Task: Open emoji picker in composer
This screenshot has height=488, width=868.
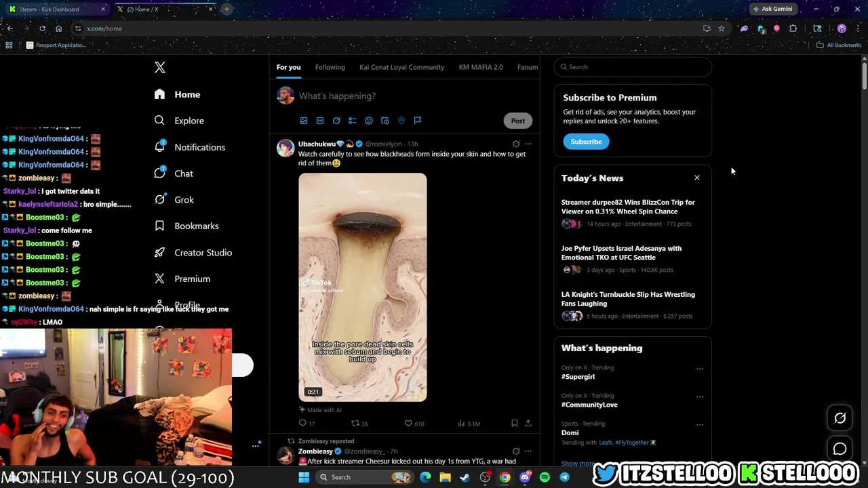Action: (369, 121)
